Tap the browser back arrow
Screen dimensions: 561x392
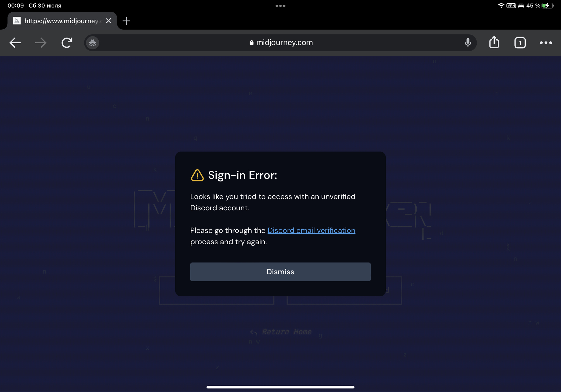click(x=15, y=43)
